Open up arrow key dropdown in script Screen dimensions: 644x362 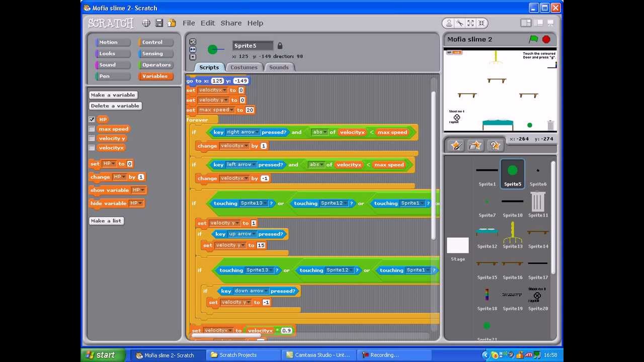pos(242,234)
